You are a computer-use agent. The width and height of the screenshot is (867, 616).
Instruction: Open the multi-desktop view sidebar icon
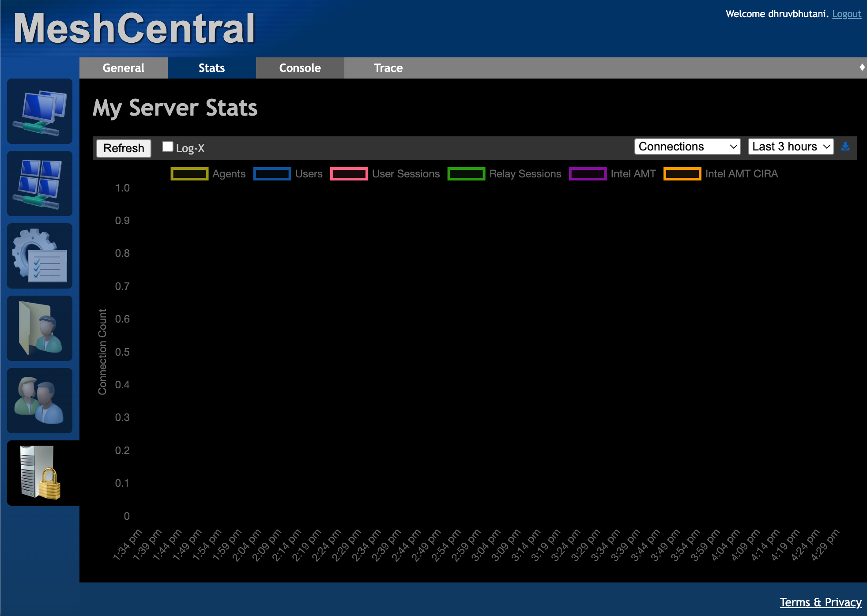[x=40, y=184]
